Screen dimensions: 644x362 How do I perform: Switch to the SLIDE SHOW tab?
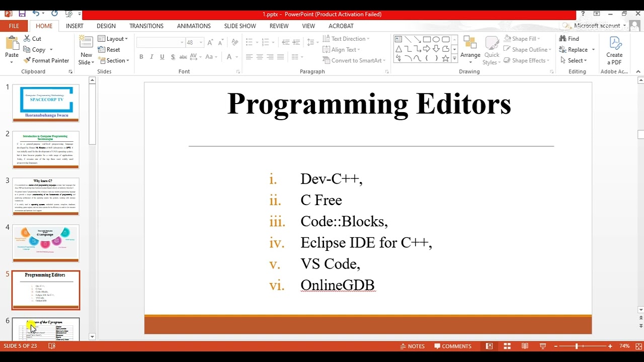(x=240, y=26)
